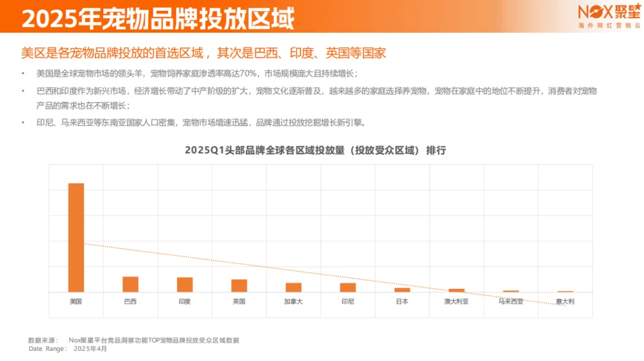Click the bullet starting 印尼、马来西亚等东南亚国家

click(201, 122)
